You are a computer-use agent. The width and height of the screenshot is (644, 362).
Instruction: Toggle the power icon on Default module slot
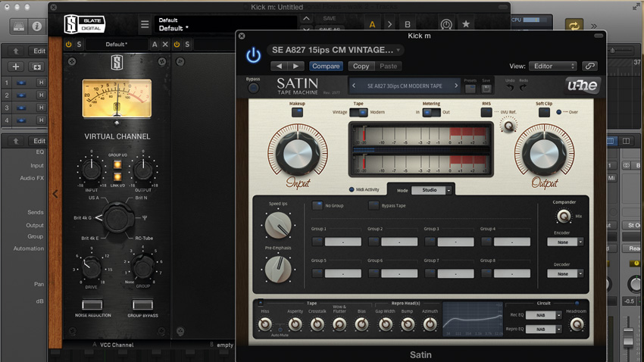69,45
